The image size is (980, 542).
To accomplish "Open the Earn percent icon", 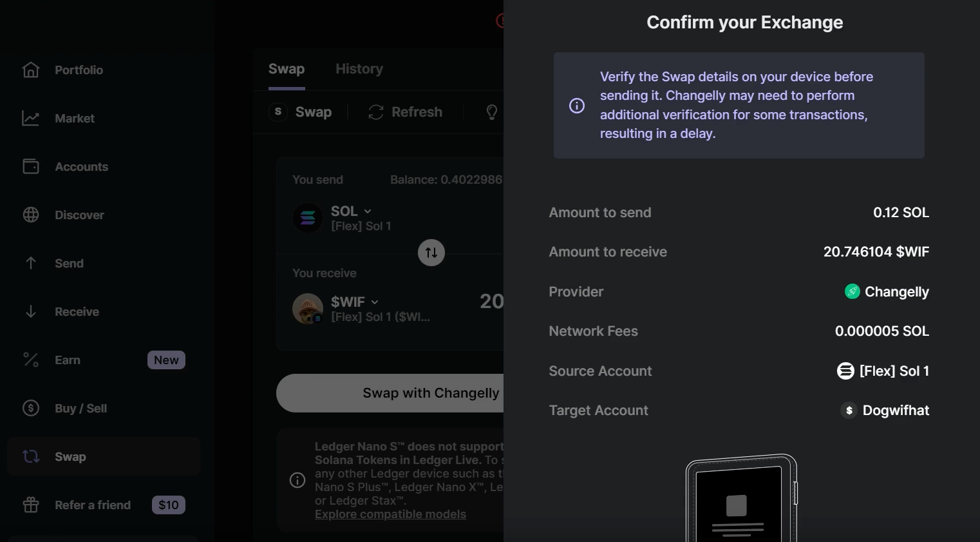I will click(31, 360).
